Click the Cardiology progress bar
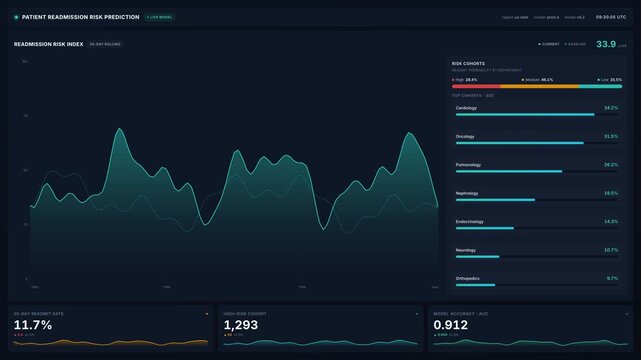Screen dimensions: 641x360 [x=537, y=114]
